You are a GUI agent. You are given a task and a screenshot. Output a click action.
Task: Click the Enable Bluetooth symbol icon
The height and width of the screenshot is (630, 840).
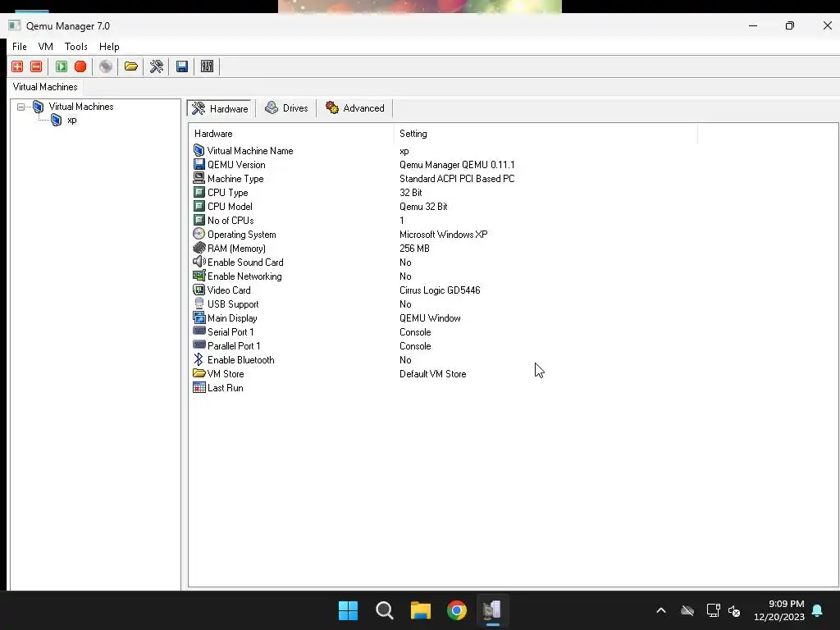[199, 359]
